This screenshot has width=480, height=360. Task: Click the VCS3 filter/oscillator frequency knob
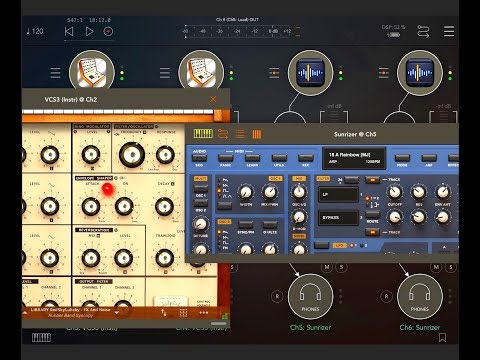pos(132,155)
